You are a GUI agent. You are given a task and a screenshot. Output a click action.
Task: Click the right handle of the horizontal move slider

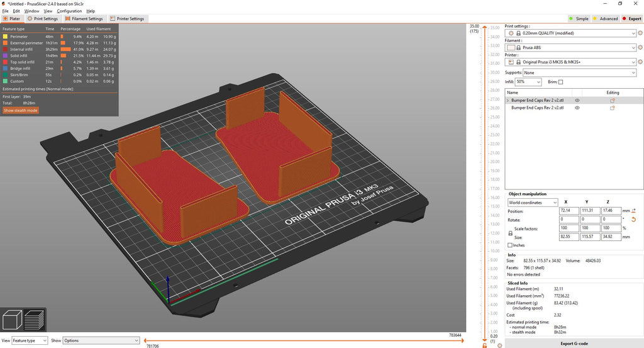pyautogui.click(x=462, y=340)
